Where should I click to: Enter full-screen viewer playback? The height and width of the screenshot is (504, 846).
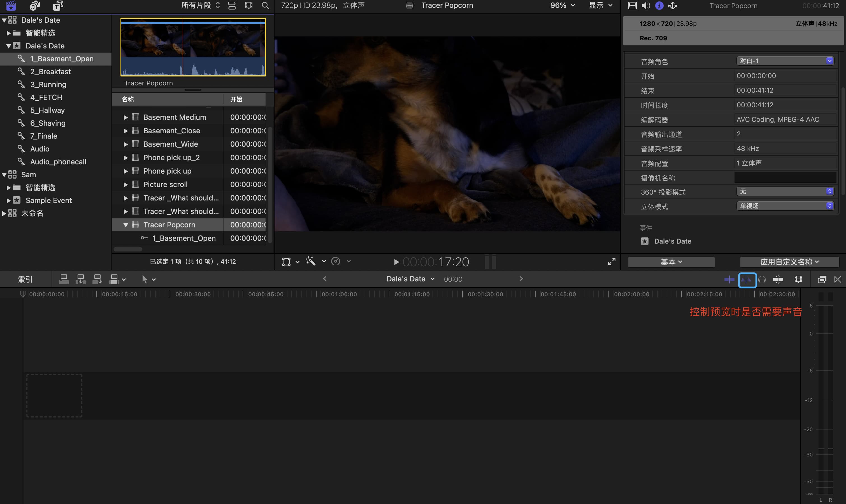tap(612, 262)
